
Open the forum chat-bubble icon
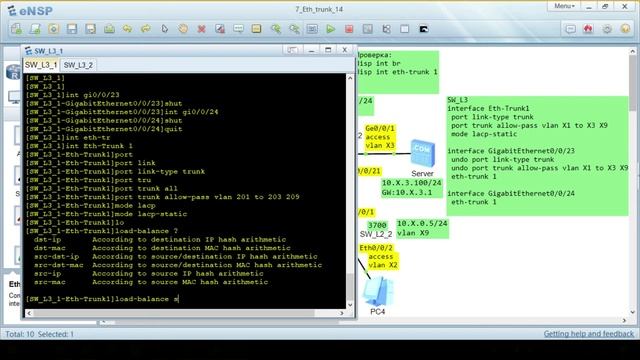coord(570,29)
